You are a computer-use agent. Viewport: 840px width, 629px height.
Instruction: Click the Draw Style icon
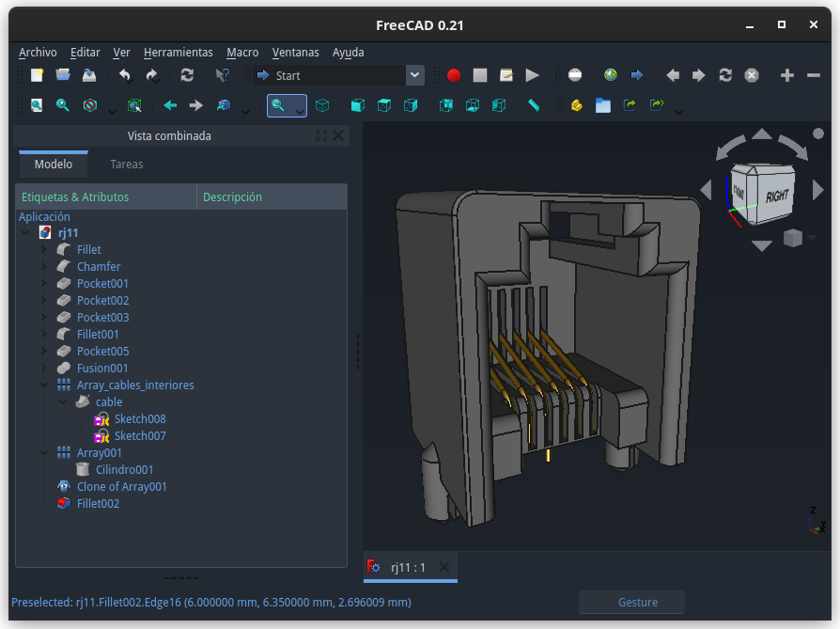(90, 105)
